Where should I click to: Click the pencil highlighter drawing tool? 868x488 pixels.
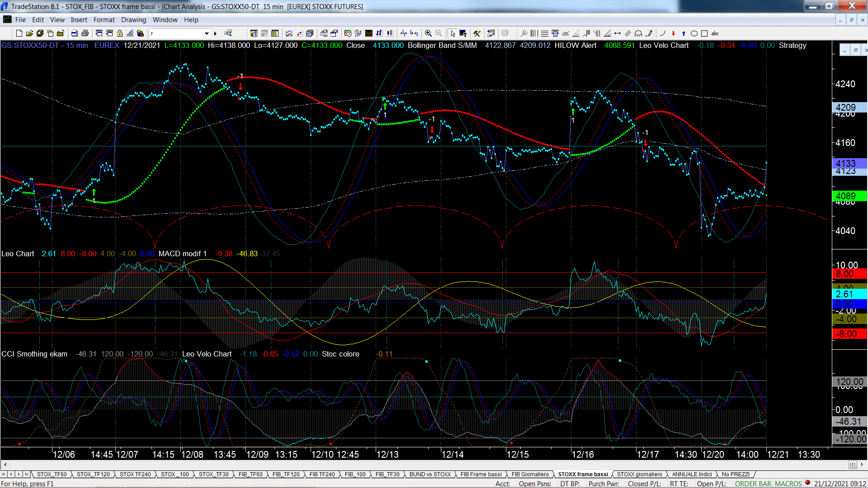[x=649, y=33]
